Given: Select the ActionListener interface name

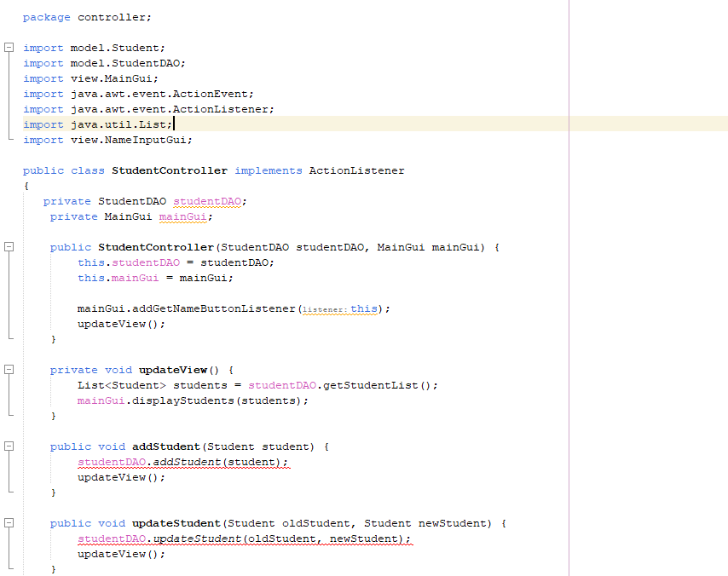Looking at the screenshot, I should coord(356,170).
